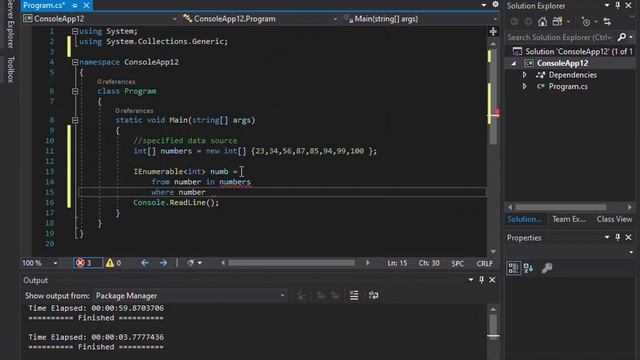Open Property Pages wrench icon
Image resolution: width=640 pixels, height=360 pixels.
pos(547,268)
